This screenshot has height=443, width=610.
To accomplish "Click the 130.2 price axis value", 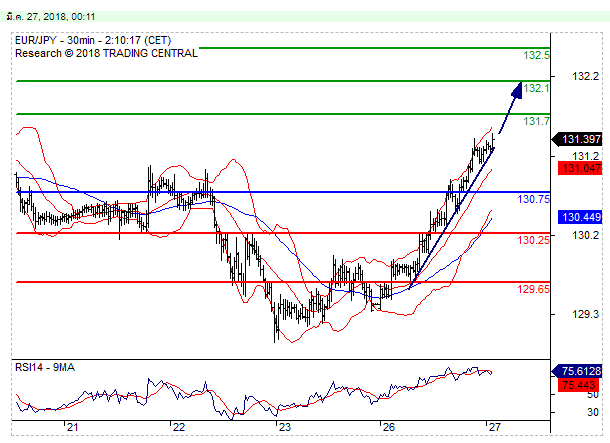I will click(585, 235).
